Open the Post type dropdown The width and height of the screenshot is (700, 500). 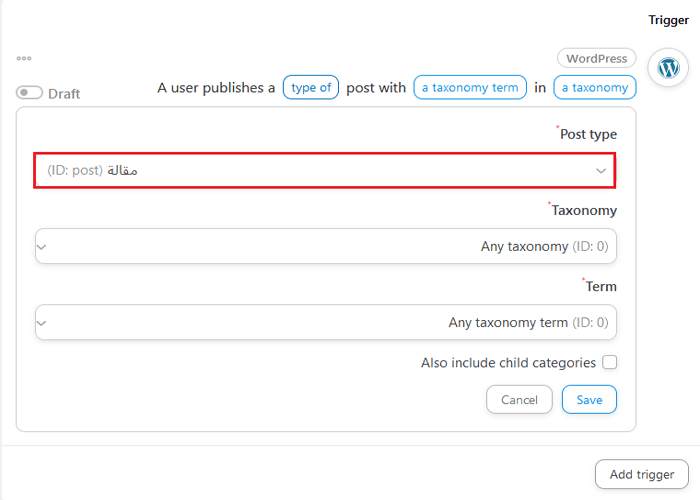[325, 170]
